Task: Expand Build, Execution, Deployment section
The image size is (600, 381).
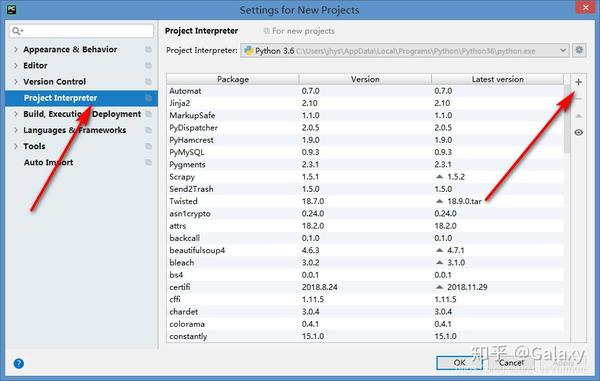Action: coord(16,114)
